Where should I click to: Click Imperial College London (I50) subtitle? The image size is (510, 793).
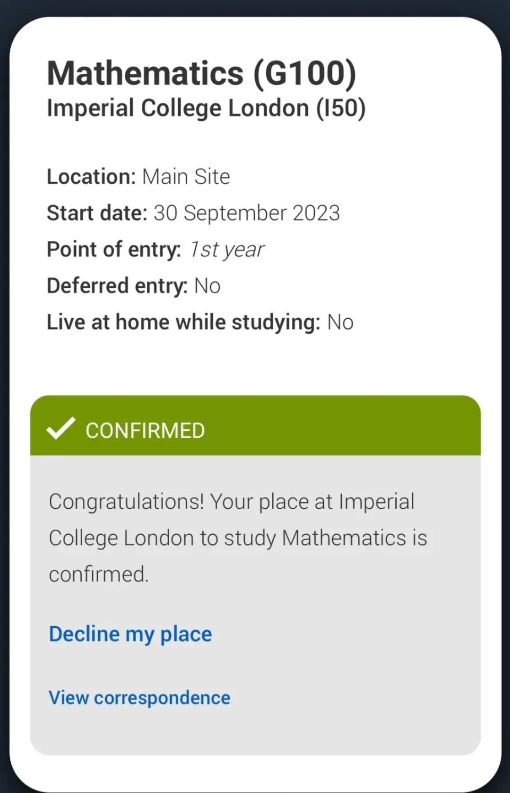(x=206, y=109)
